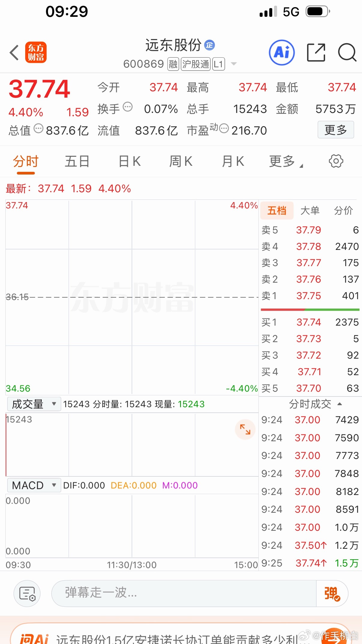Viewport: 362px width, 644px height.
Task: Tap the info icon next to 换手
Action: (x=128, y=107)
